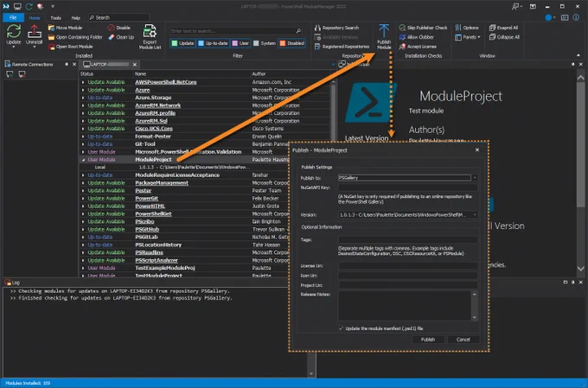Toggle Update the module manifest checkbox
The image size is (588, 388).
341,328
